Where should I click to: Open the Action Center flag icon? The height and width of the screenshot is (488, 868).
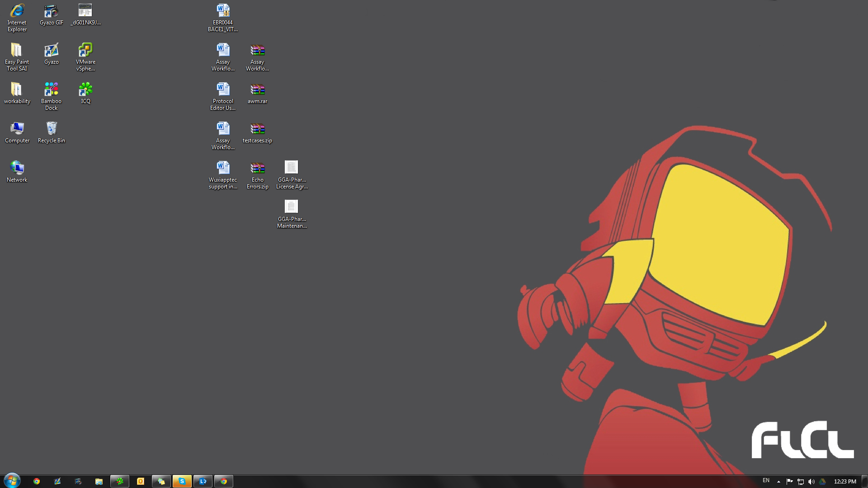pos(789,482)
